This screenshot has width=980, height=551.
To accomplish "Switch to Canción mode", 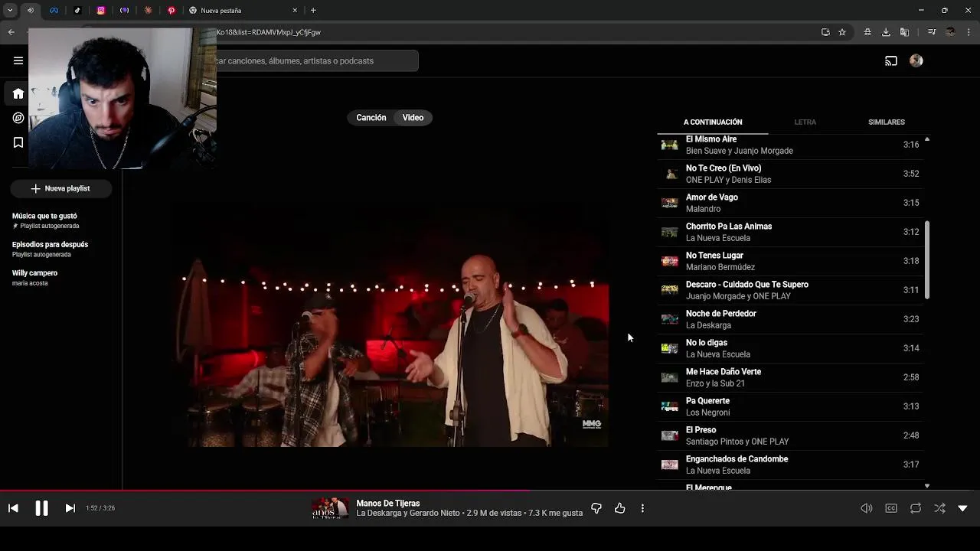I will 371,118.
